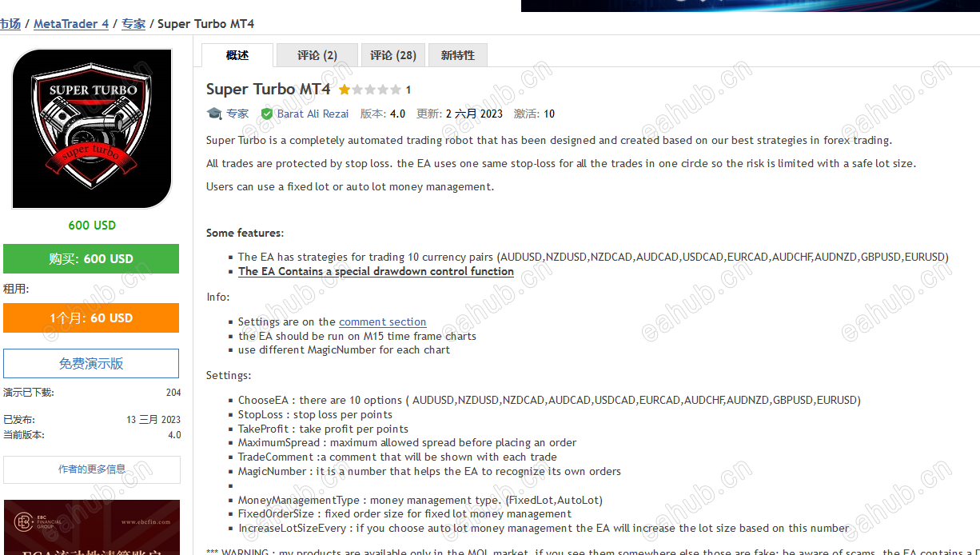Click the Super Turbo MT4 heading
The width and height of the screenshot is (980, 555).
[268, 89]
